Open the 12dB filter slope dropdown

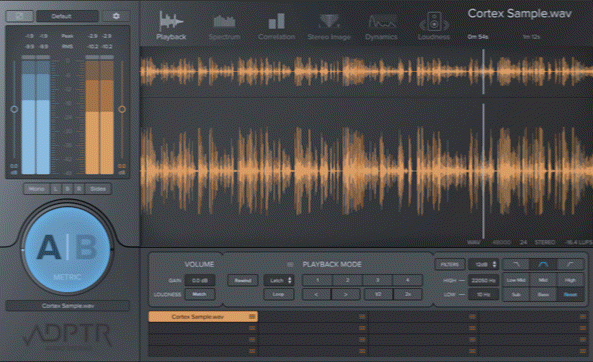pos(484,264)
